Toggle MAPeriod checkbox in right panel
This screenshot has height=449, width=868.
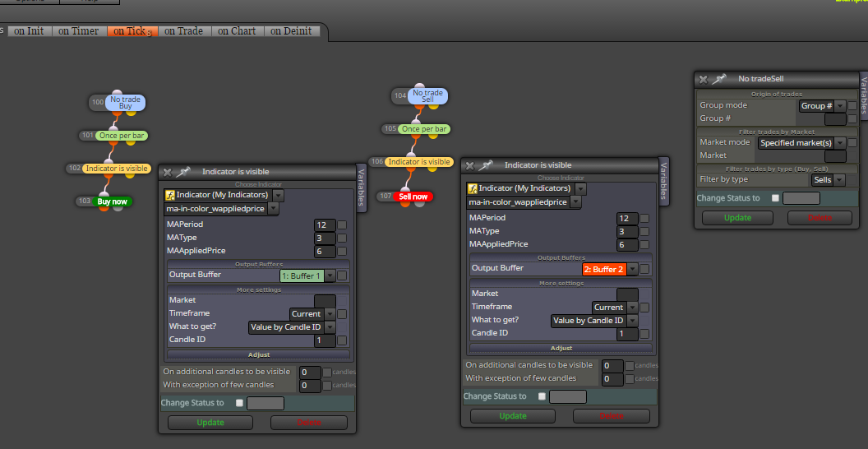pos(644,218)
